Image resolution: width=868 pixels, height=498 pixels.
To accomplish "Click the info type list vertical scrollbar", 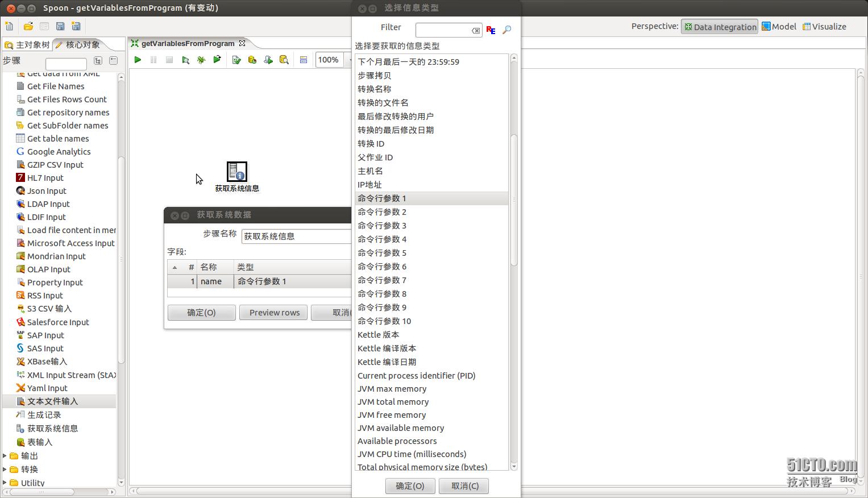I will pyautogui.click(x=514, y=199).
